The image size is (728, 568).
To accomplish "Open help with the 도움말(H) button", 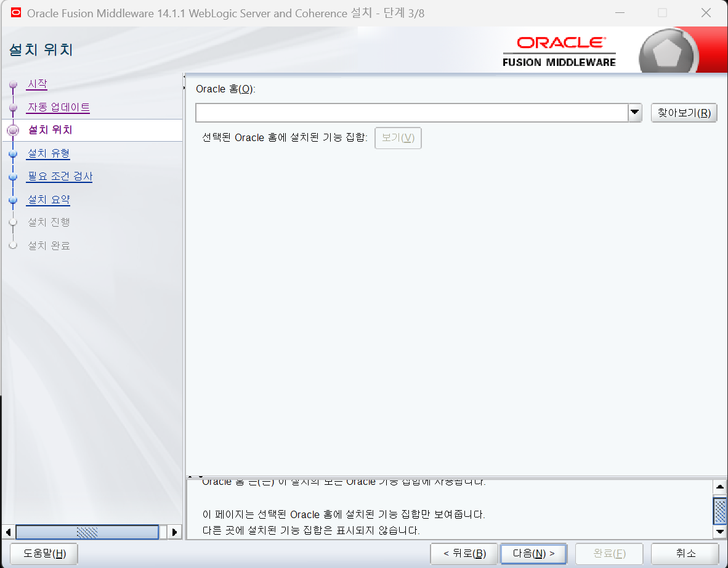I will 44,554.
